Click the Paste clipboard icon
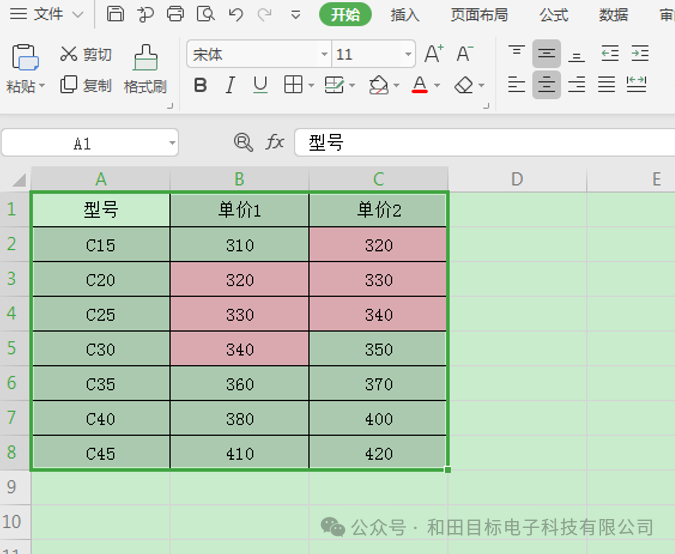 [x=25, y=57]
